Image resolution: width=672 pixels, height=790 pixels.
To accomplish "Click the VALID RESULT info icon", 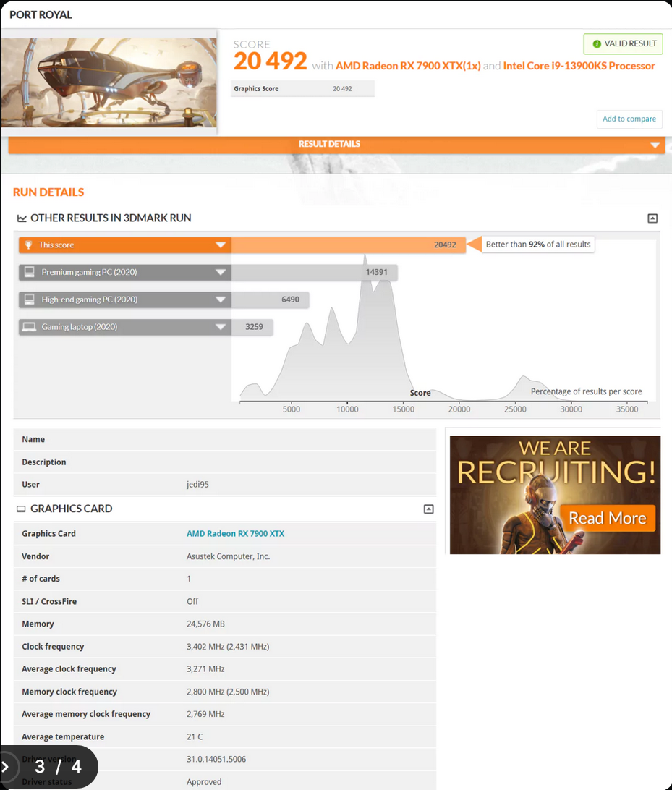I will [x=597, y=44].
